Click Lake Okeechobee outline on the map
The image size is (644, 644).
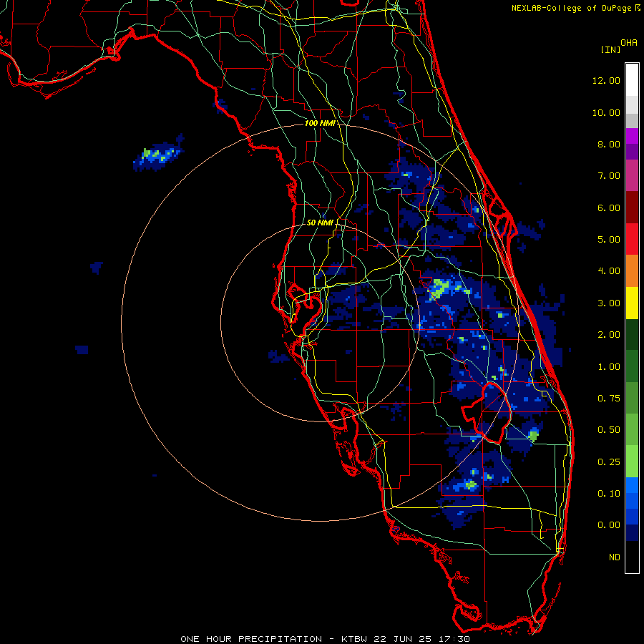click(x=488, y=413)
